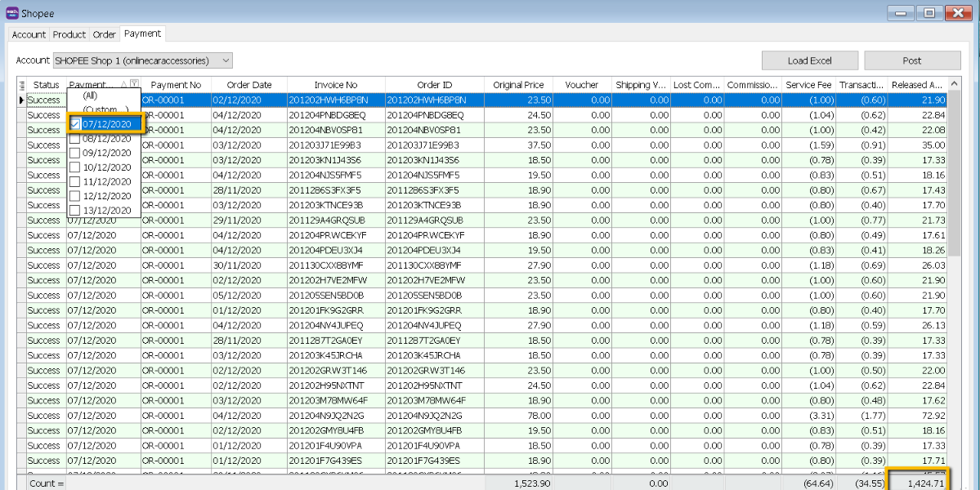Open the Account shop dropdown
The width and height of the screenshot is (980, 490).
point(226,60)
